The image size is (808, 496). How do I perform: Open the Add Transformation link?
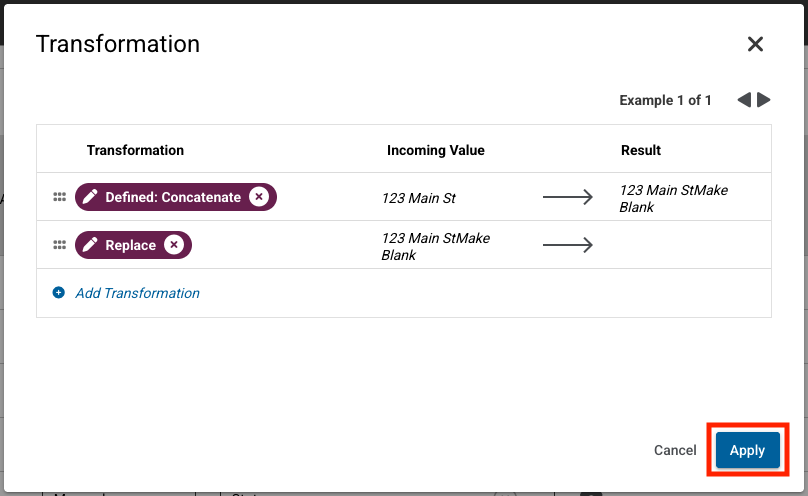138,293
